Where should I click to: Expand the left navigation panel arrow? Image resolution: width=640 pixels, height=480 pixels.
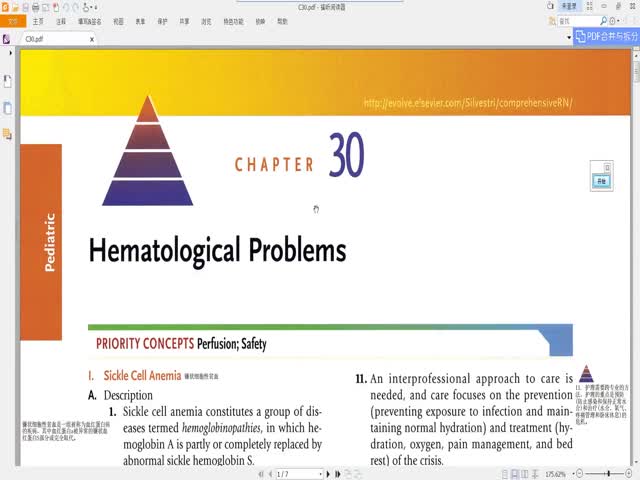(8, 55)
